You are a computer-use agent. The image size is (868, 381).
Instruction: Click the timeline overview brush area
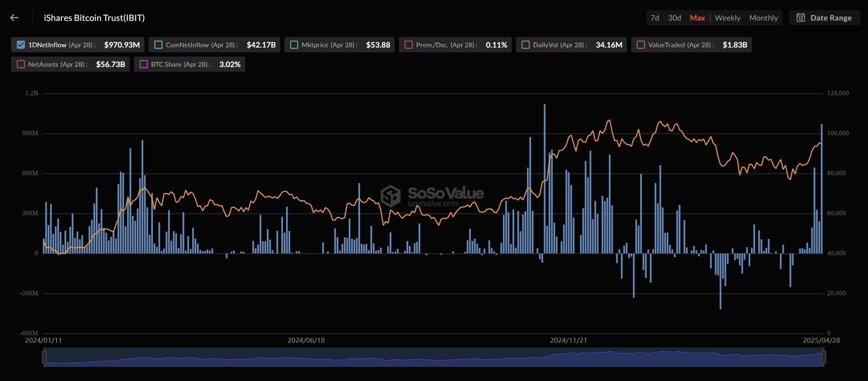[x=434, y=357]
